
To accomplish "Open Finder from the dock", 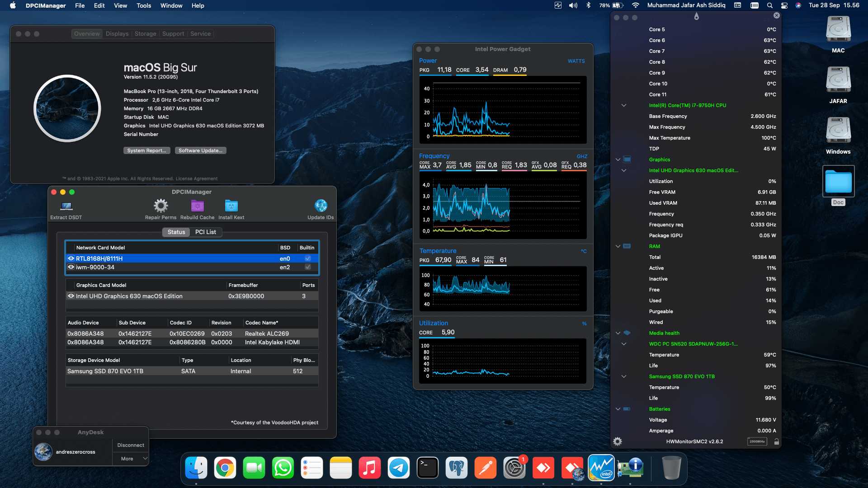I will coord(196,468).
